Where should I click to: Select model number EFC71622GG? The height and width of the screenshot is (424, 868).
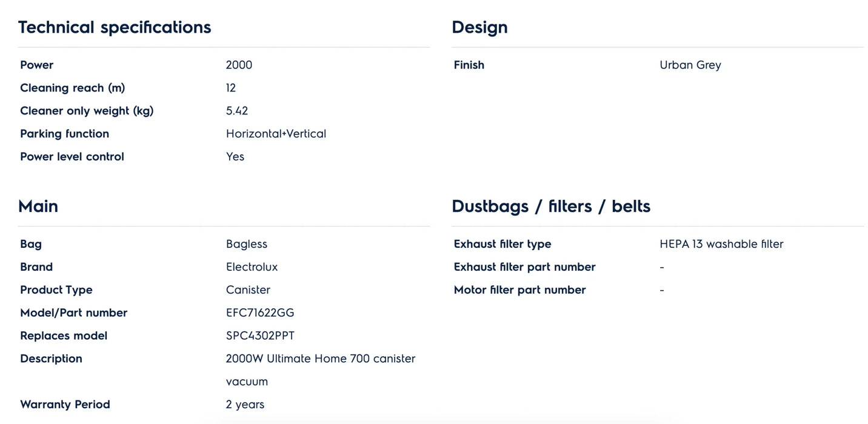coord(260,313)
